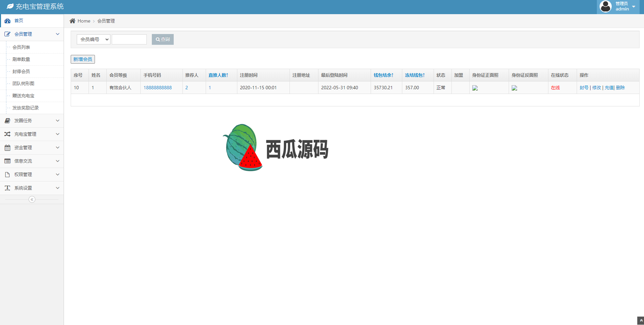Click the edit icon beside 会员管理
Image resolution: width=644 pixels, height=325 pixels.
[7, 34]
